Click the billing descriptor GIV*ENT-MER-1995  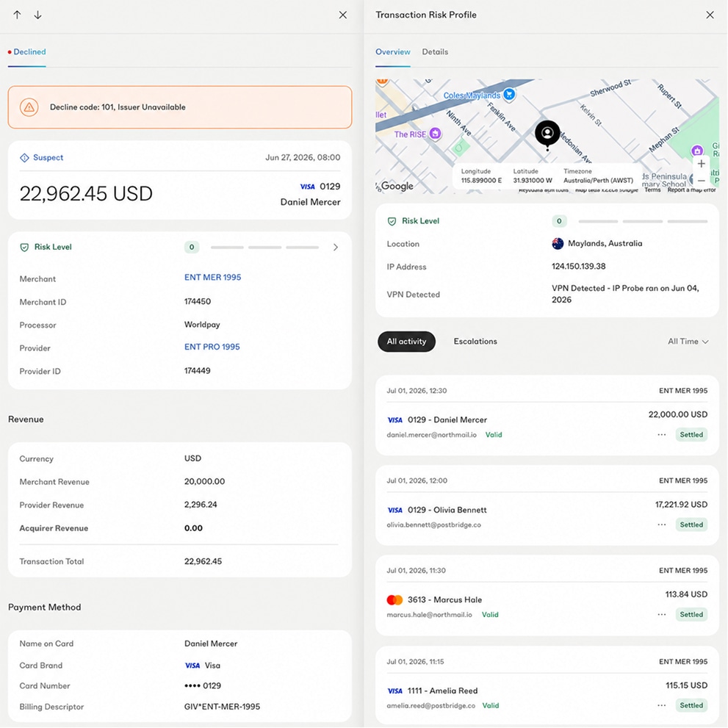222,707
